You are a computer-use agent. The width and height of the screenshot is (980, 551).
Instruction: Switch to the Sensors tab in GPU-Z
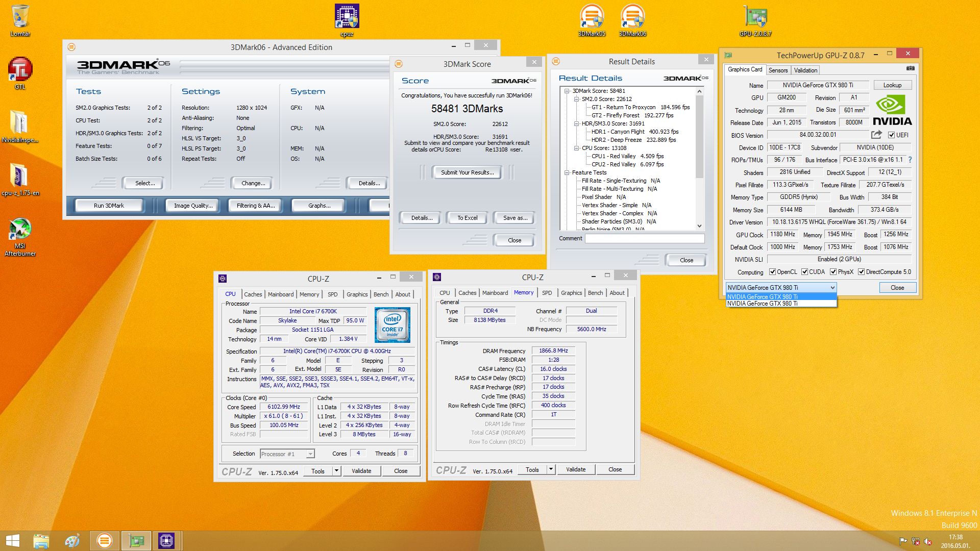point(778,70)
